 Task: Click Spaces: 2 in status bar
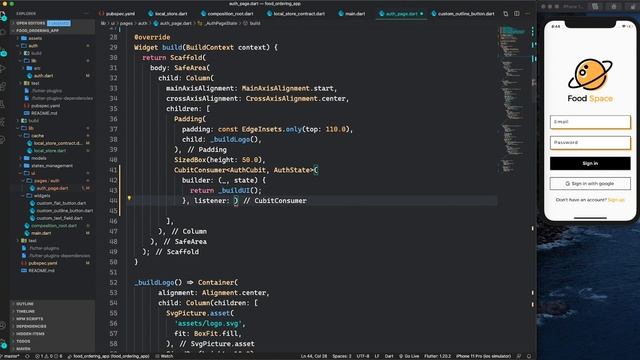point(342,356)
